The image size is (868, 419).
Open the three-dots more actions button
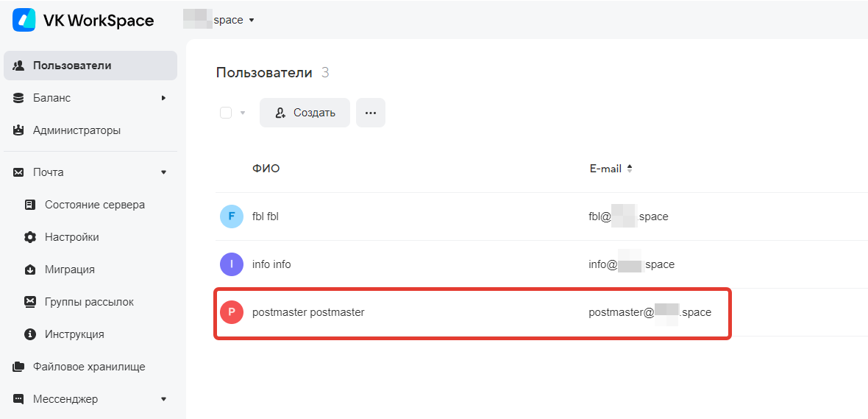click(370, 113)
